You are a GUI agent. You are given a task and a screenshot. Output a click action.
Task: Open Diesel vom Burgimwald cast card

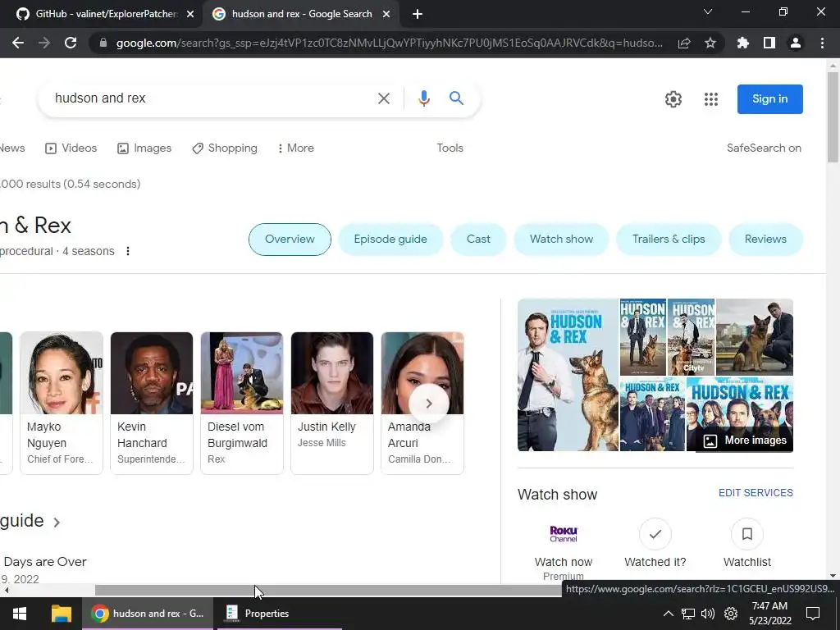242,403
